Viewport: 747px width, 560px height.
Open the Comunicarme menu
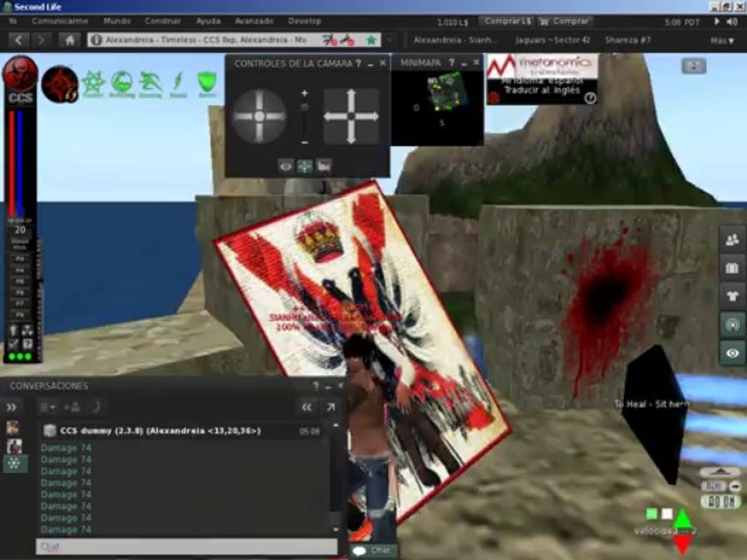click(x=60, y=22)
